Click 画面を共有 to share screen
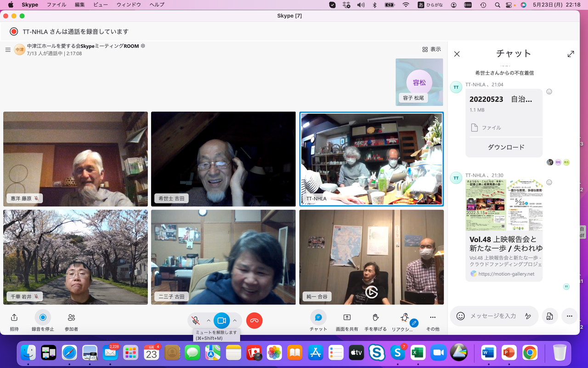Screen dimensions: 588x368 click(x=347, y=317)
